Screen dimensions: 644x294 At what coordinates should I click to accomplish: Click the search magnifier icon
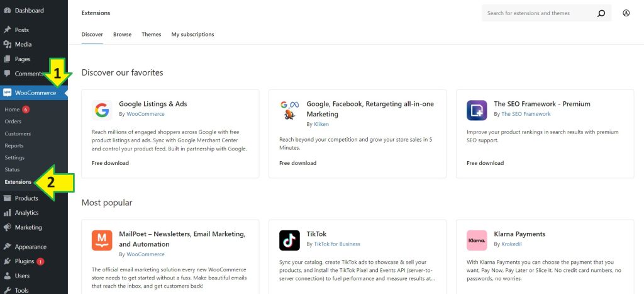click(601, 13)
